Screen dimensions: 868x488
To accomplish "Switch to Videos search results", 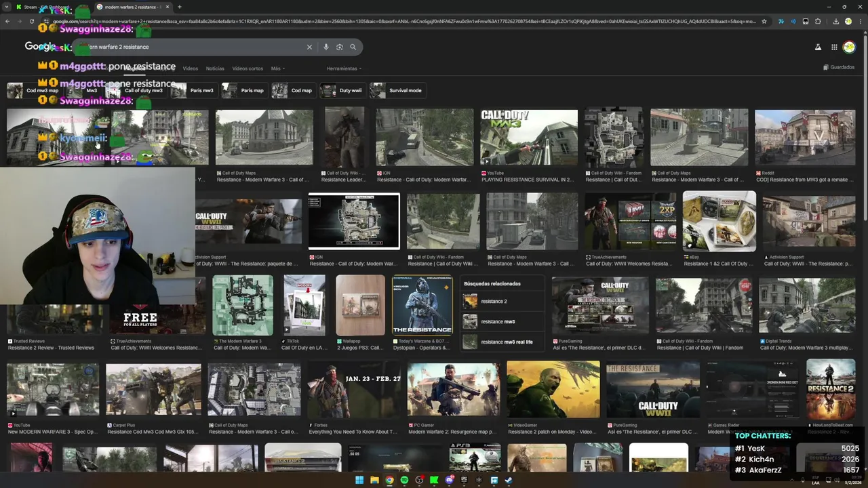I will coord(191,68).
